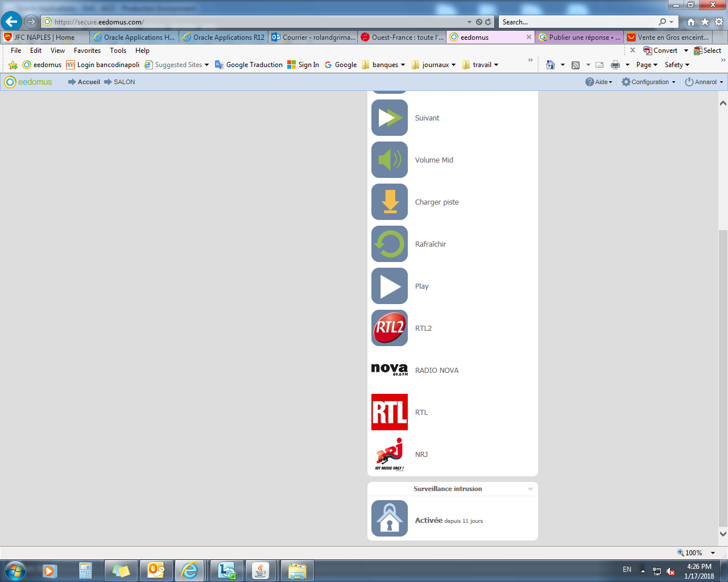Open the calculator from the taskbar
Screen dimensions: 728x582
click(x=85, y=571)
